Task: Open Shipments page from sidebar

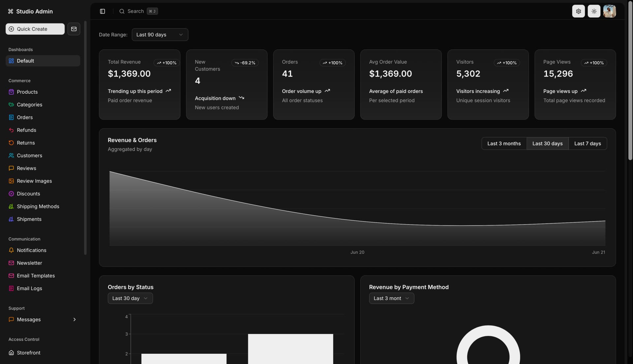Action: click(43, 219)
